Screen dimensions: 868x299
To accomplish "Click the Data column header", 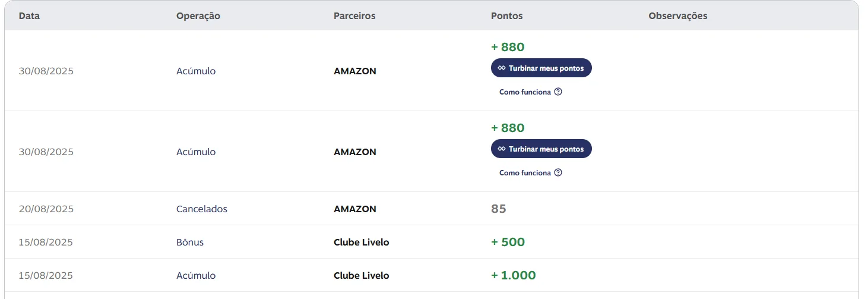I will point(29,16).
